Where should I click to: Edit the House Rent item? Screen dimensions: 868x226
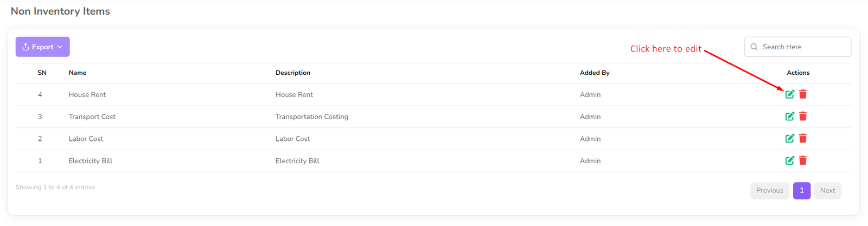(789, 94)
